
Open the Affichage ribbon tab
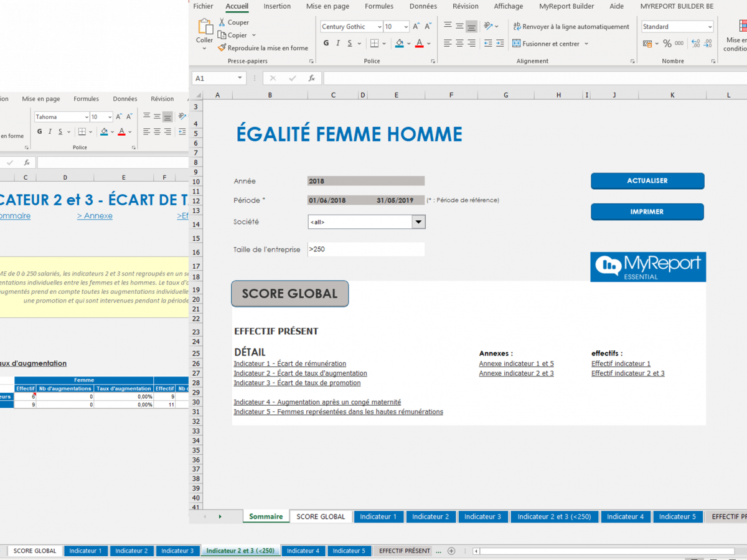[509, 6]
